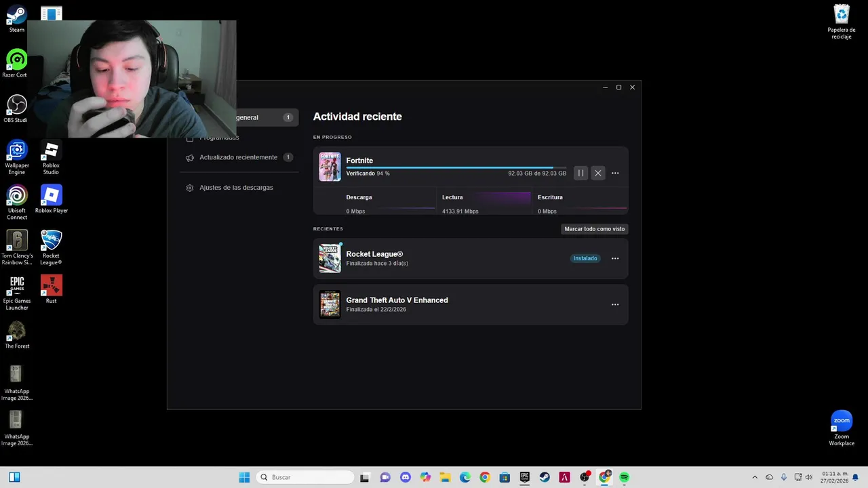Open Rust desktop shortcut

[52, 289]
